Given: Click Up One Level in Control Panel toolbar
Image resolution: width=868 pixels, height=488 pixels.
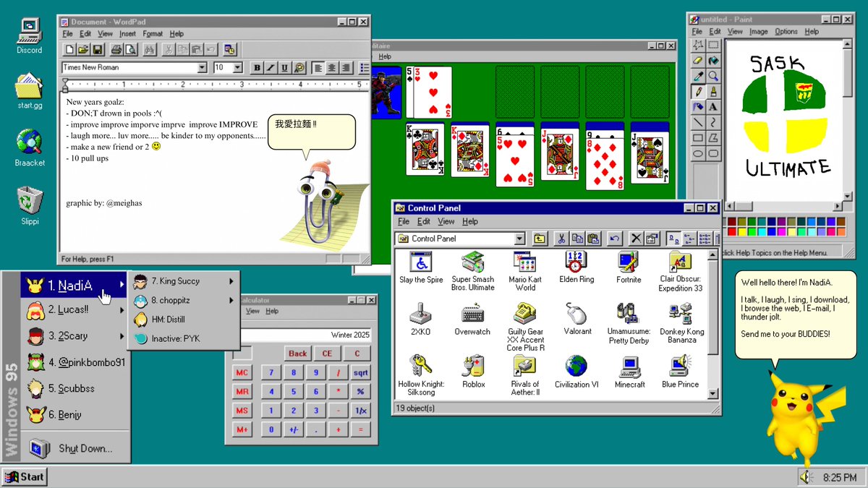Looking at the screenshot, I should [x=540, y=239].
